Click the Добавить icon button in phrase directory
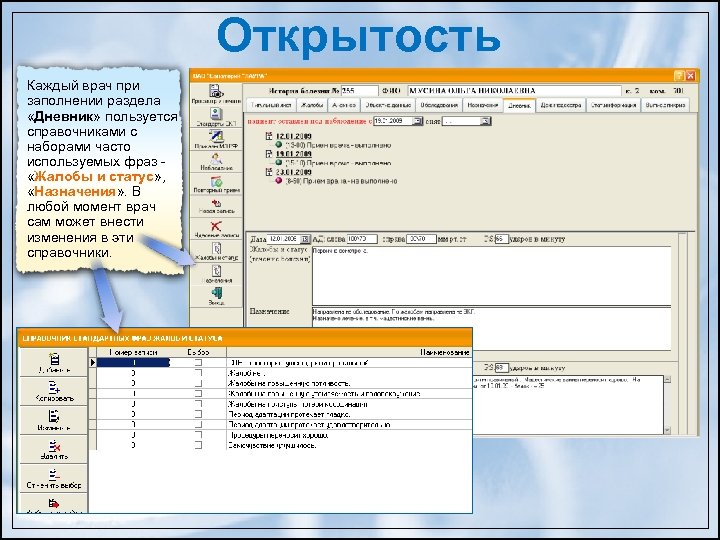 pyautogui.click(x=54, y=362)
